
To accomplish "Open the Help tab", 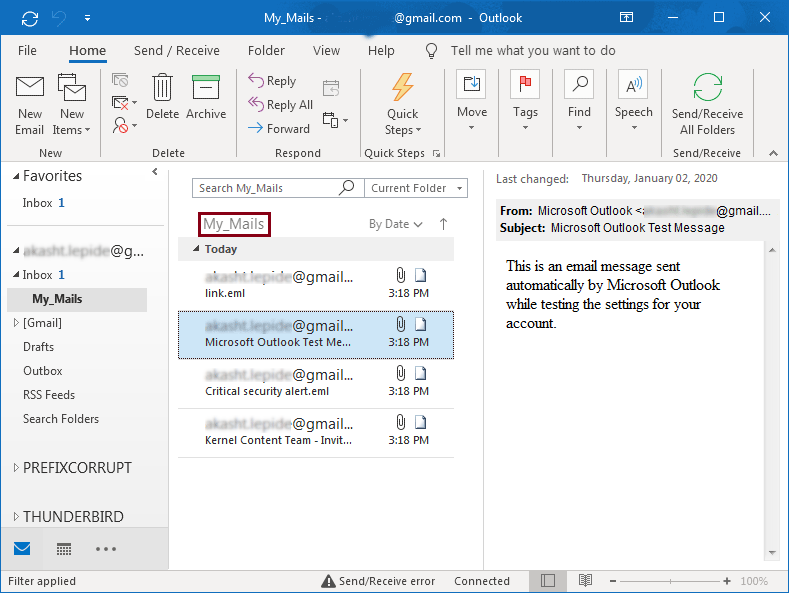I will point(381,51).
